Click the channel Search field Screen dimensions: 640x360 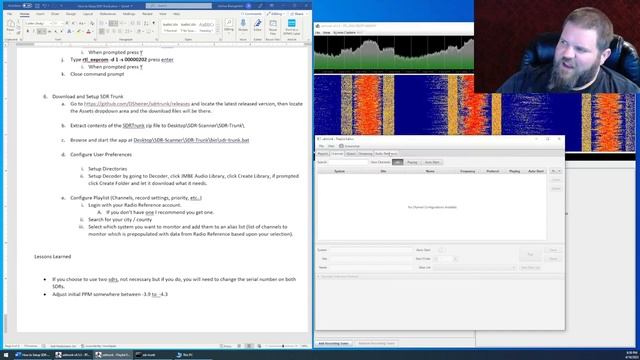click(x=349, y=162)
